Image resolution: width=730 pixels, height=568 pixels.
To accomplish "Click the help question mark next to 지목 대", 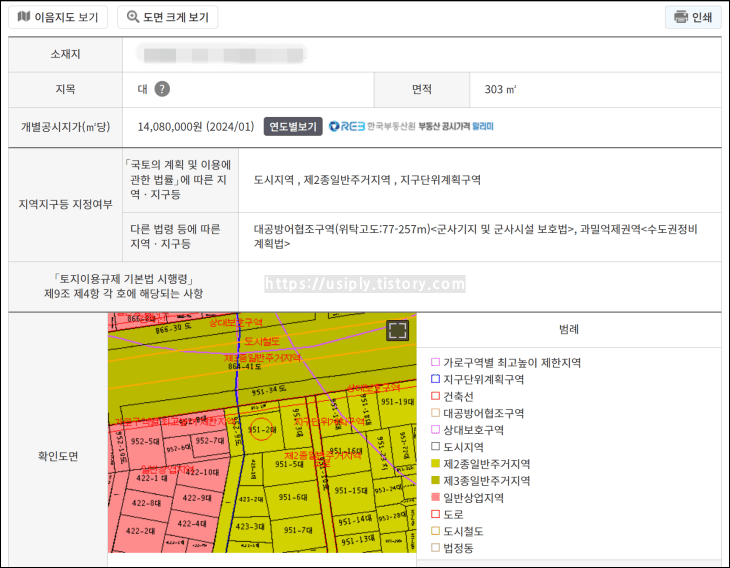I will tap(162, 89).
